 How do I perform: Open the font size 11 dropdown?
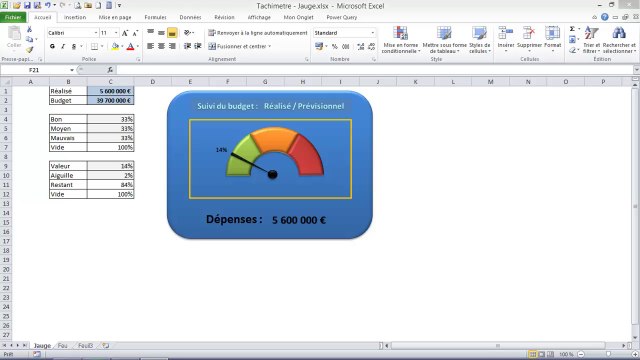point(116,33)
